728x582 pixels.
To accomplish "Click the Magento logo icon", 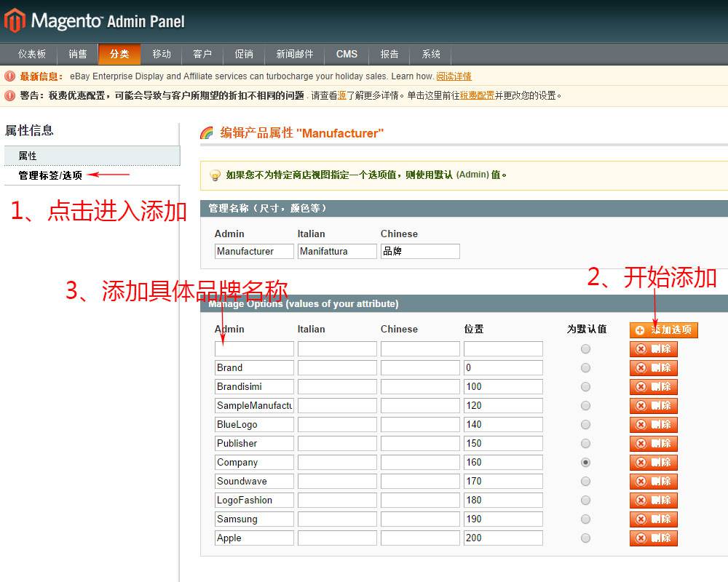I will point(15,20).
